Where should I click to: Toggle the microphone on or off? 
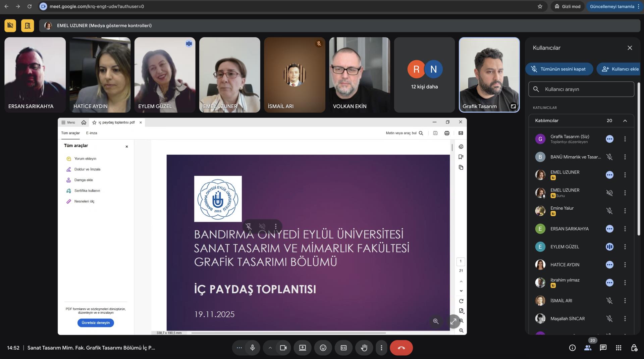(x=253, y=348)
